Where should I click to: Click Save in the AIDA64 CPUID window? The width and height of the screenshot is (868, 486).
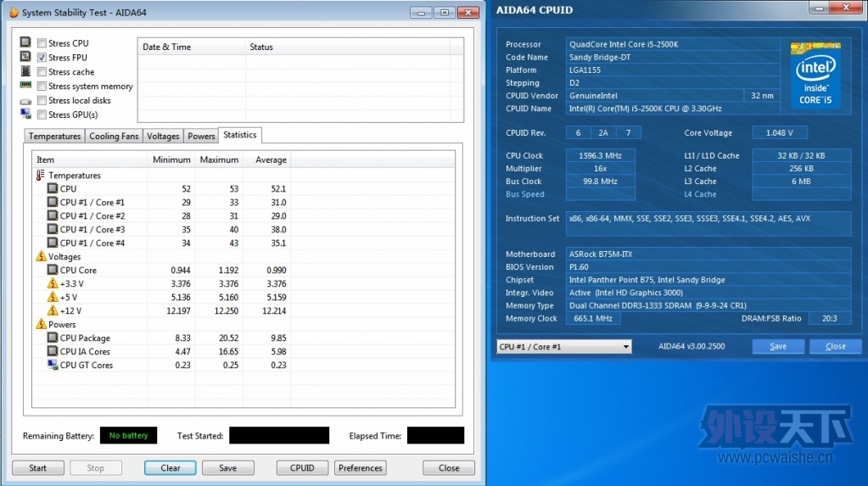[x=778, y=347]
